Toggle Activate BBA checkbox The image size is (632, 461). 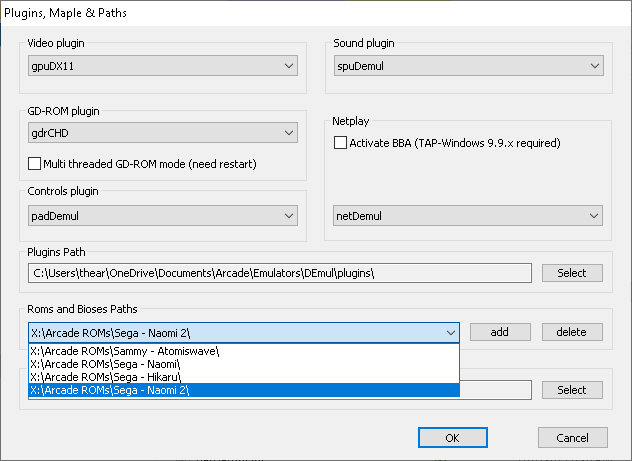[340, 143]
